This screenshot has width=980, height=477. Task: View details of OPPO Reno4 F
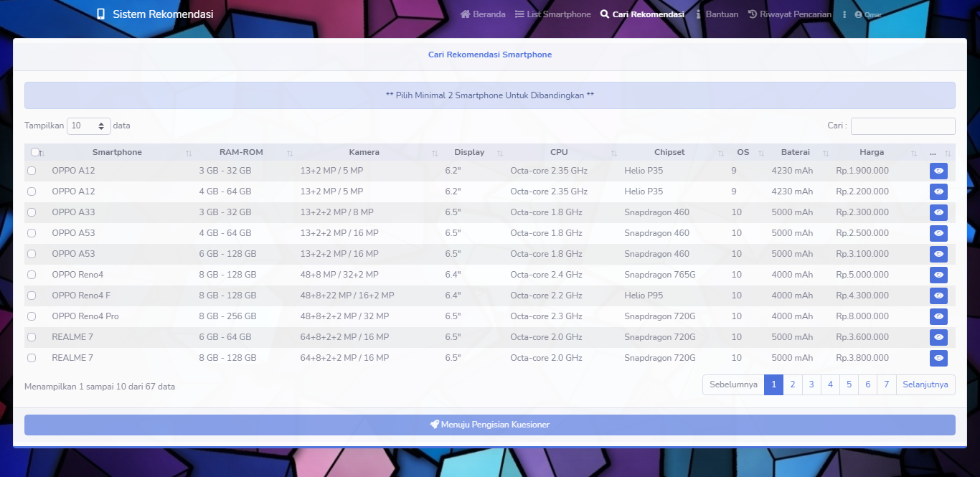tap(938, 296)
